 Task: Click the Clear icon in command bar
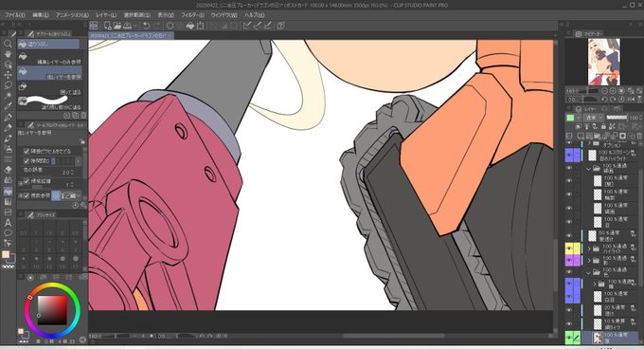[170, 26]
